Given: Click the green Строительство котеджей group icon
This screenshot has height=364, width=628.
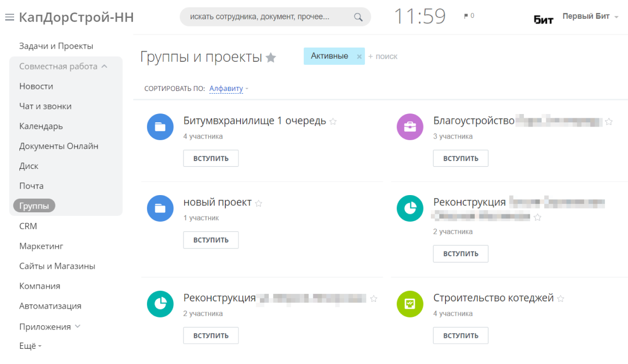Looking at the screenshot, I should tap(410, 304).
